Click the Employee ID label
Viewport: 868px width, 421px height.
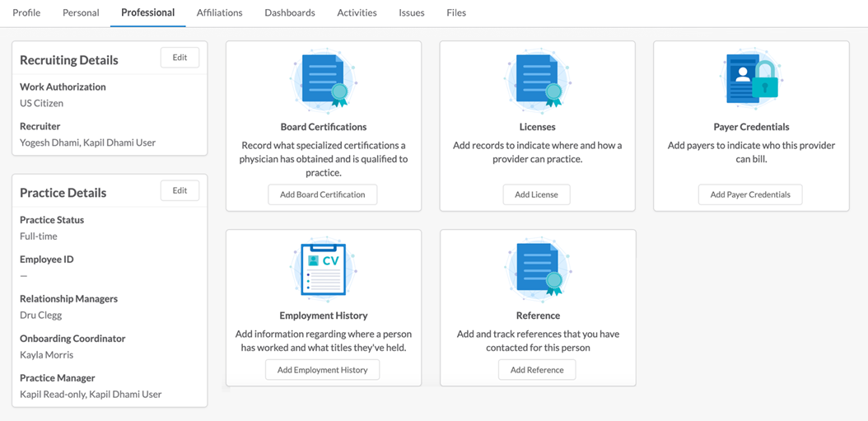(x=46, y=260)
